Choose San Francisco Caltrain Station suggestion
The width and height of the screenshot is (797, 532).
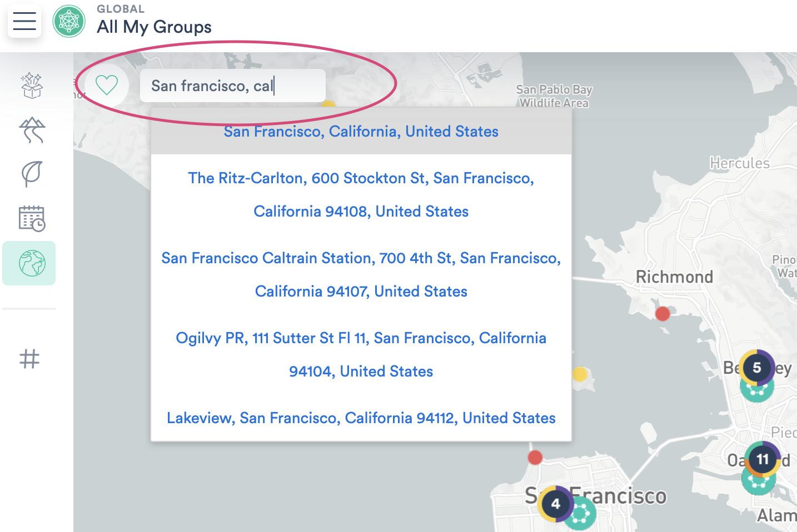361,274
